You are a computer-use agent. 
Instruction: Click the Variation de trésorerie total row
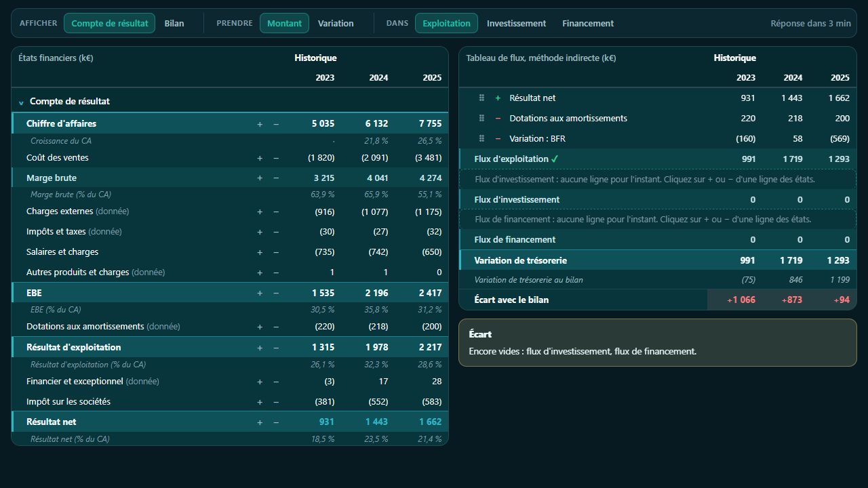point(658,260)
